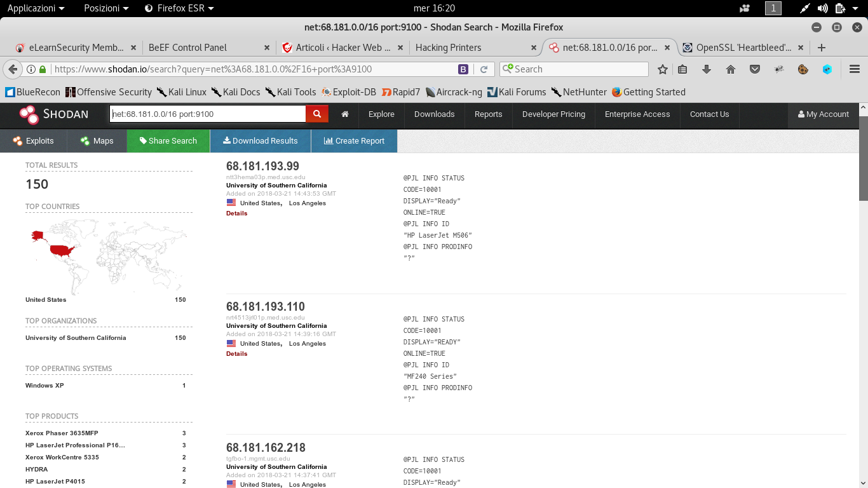This screenshot has height=488, width=868.
Task: Open the Firefox home icon
Action: tap(731, 69)
